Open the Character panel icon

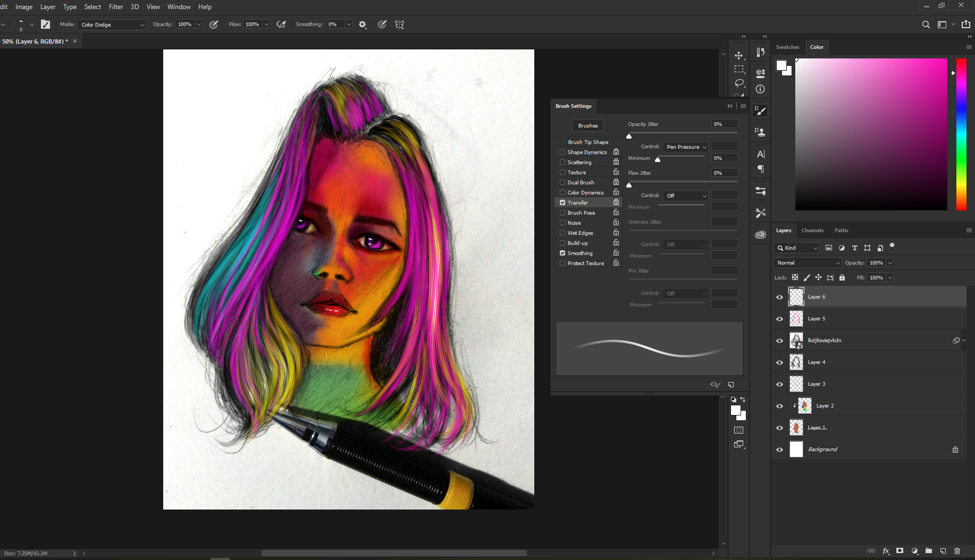pos(760,154)
